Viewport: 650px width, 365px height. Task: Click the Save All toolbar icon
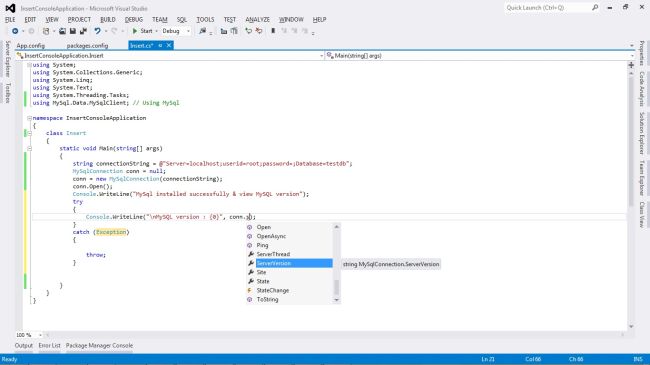83,31
